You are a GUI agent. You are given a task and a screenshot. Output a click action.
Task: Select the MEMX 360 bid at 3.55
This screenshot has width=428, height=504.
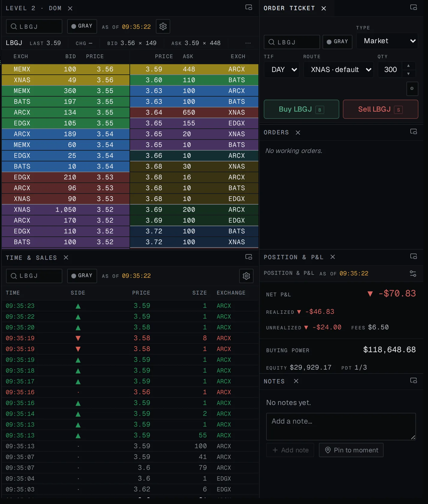(66, 91)
